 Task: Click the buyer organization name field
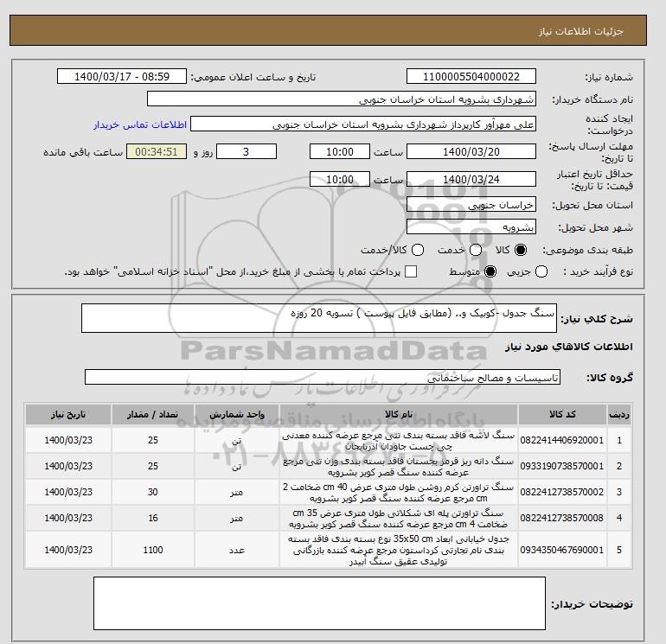[x=342, y=99]
